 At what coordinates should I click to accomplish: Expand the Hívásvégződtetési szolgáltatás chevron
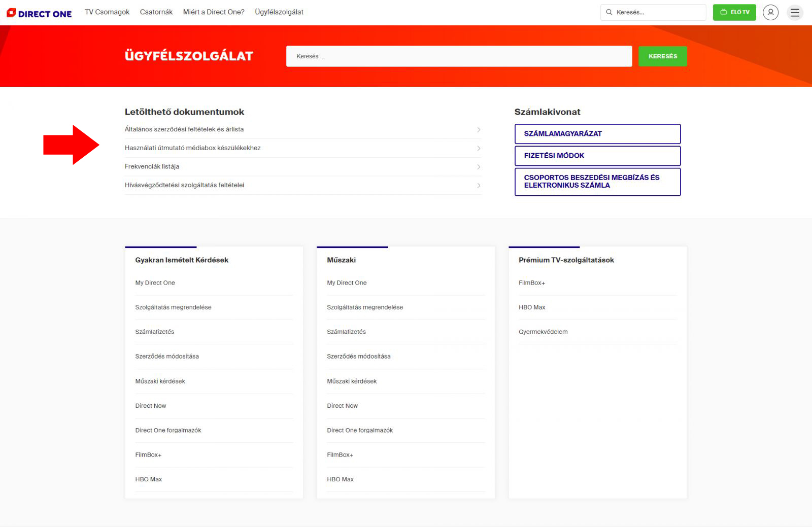click(479, 186)
